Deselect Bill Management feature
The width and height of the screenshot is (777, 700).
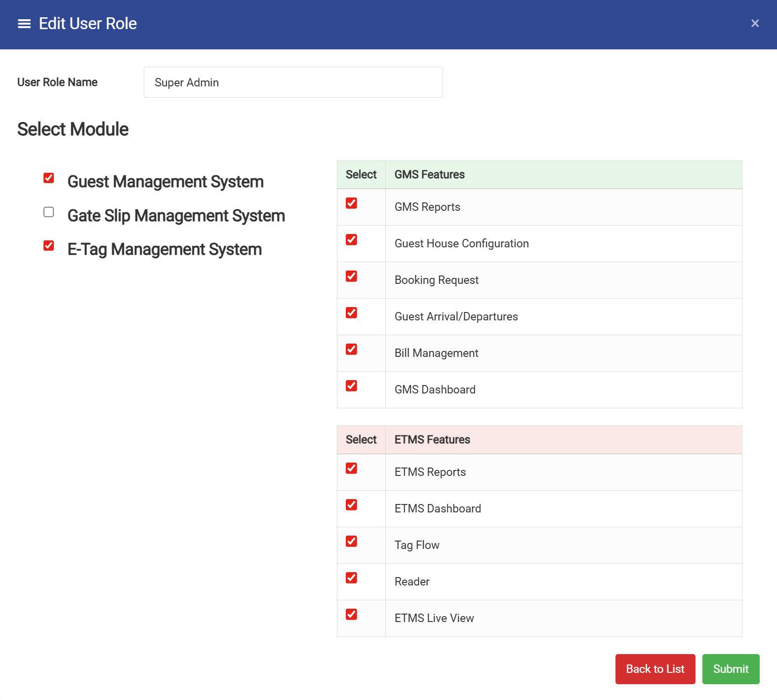point(351,350)
